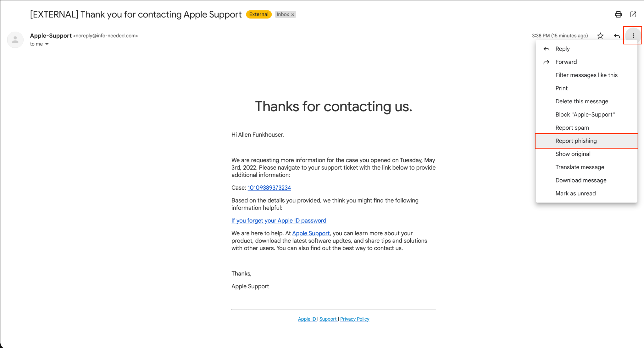The width and height of the screenshot is (644, 348).
Task: Open the case number 10109389373234 link
Action: tap(269, 188)
